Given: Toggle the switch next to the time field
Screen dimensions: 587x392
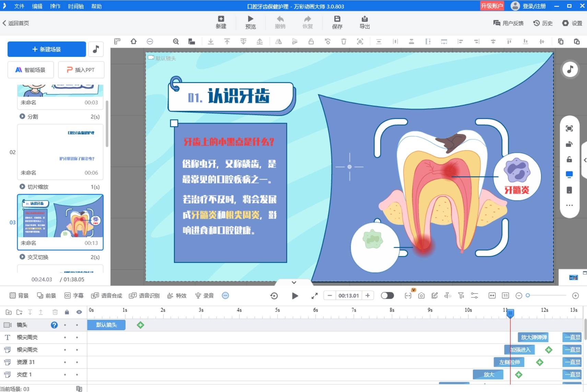Looking at the screenshot, I should 387,296.
